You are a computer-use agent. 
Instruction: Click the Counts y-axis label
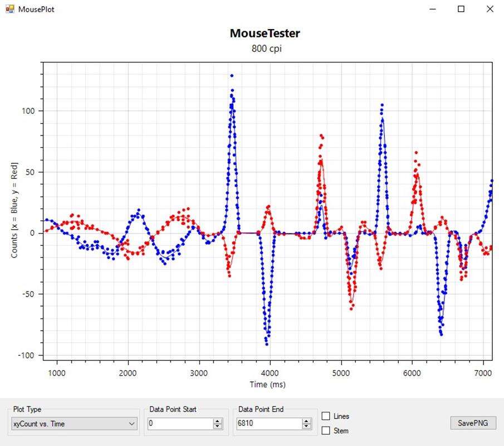click(x=14, y=210)
